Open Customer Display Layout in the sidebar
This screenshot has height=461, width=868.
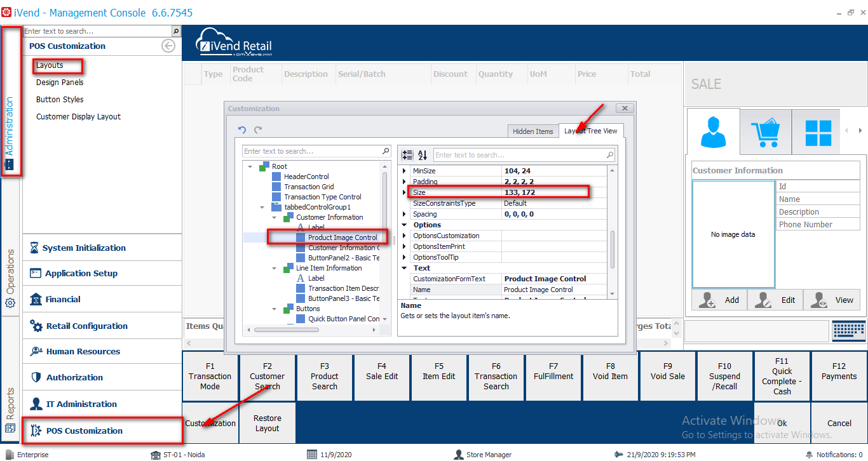[x=78, y=117]
